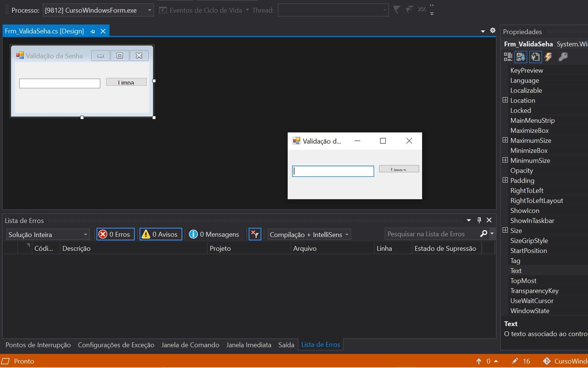588x368 pixels.
Task: Click the source control pending changes pencil
Action: [515, 361]
